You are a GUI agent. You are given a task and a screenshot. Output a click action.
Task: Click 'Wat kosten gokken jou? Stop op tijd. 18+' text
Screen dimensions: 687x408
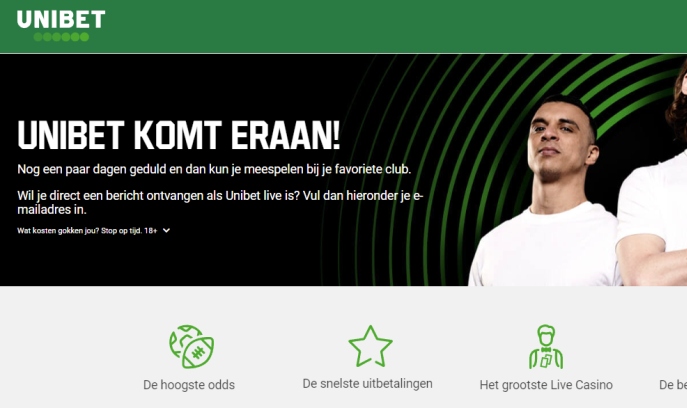87,231
